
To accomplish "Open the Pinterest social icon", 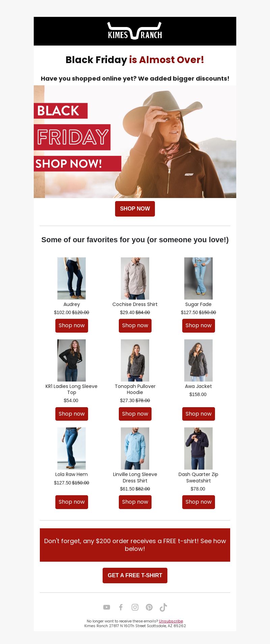I will coord(149,607).
